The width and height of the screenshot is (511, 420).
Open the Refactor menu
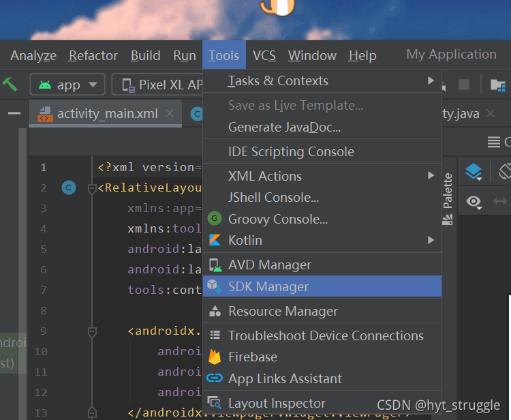tap(93, 55)
